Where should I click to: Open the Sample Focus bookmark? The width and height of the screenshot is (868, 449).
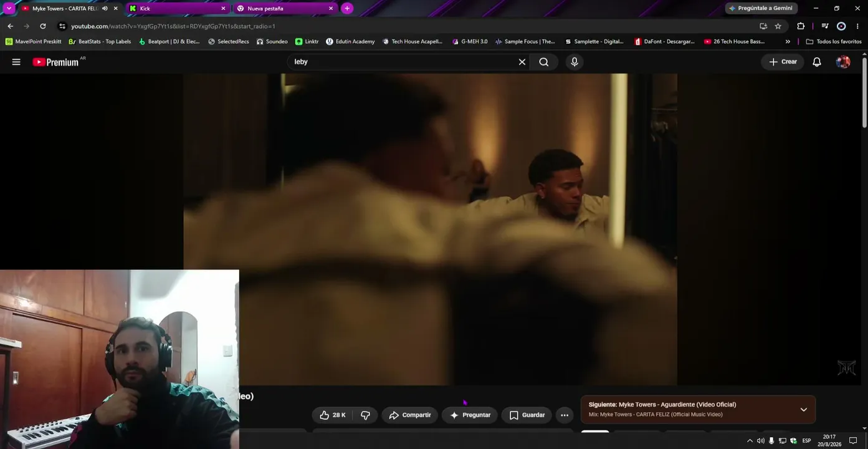tap(525, 42)
